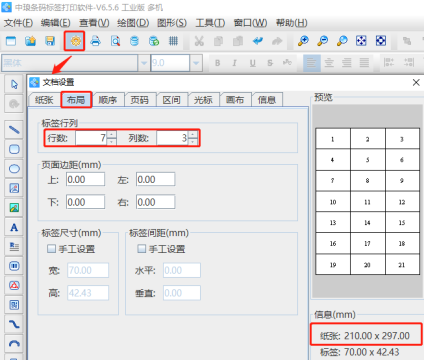The width and height of the screenshot is (424, 361).
Task: Select the text tool A icon
Action: pos(14,227)
